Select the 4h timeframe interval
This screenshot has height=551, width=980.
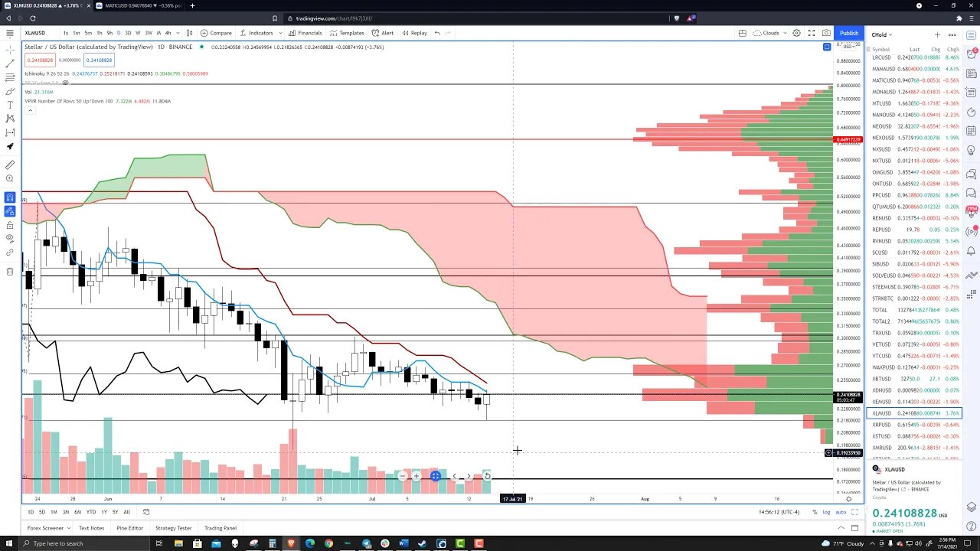click(x=168, y=33)
